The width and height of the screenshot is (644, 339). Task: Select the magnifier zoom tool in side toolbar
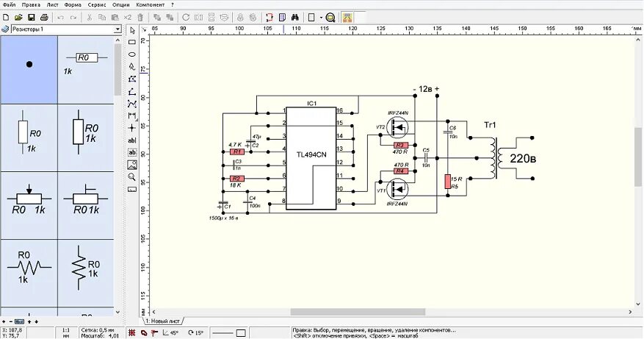[132, 177]
